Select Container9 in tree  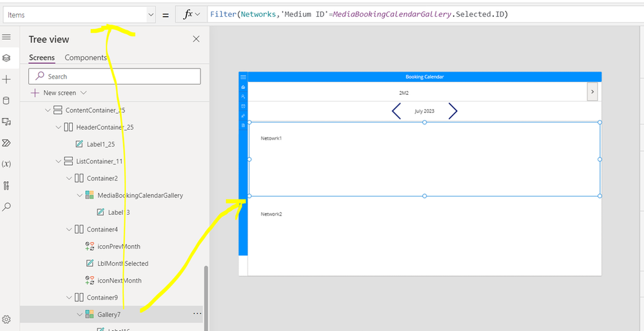click(102, 297)
